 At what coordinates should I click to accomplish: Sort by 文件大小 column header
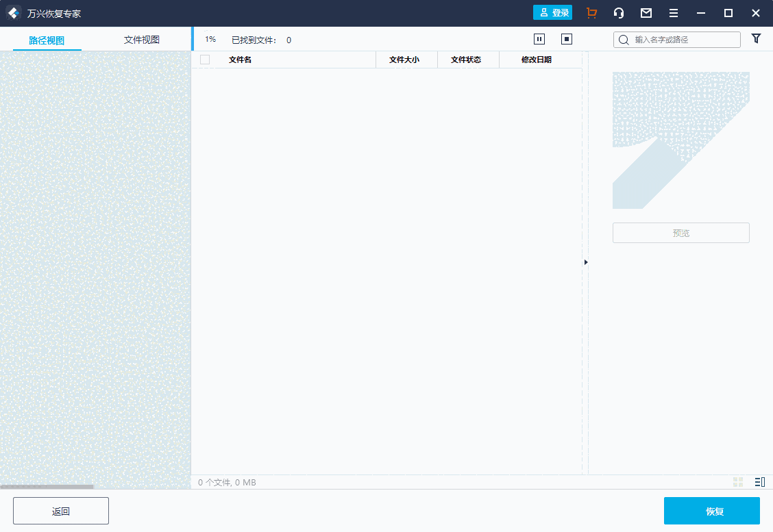[x=404, y=60]
